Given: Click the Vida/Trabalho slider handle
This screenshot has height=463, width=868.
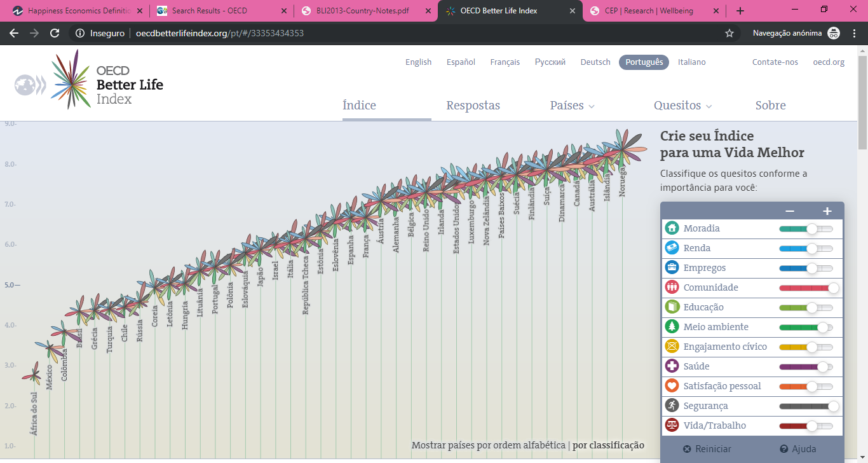Looking at the screenshot, I should point(811,425).
